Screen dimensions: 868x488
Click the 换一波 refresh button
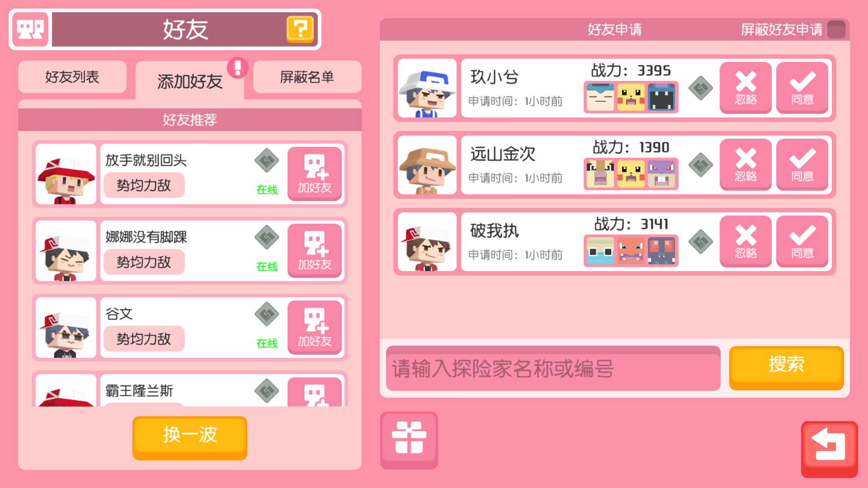click(x=190, y=437)
